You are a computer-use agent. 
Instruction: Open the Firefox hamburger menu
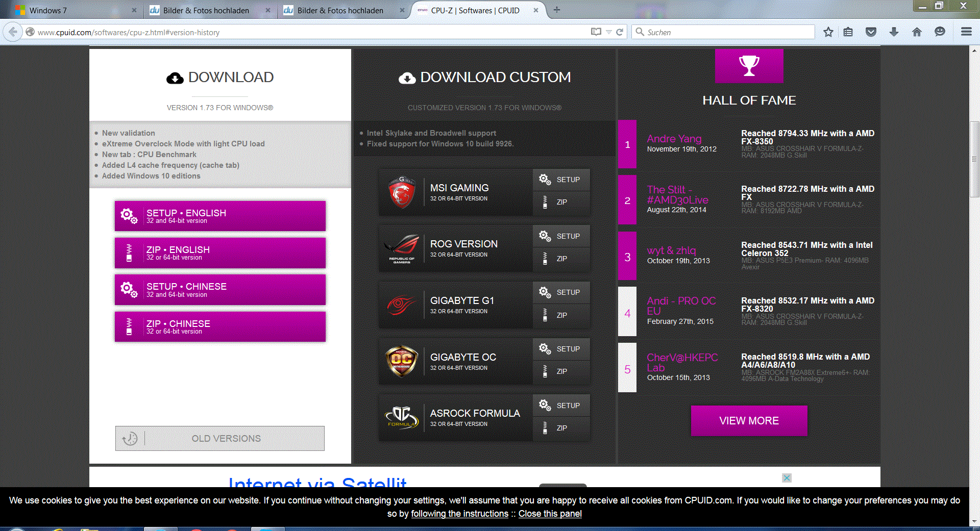[x=966, y=32]
